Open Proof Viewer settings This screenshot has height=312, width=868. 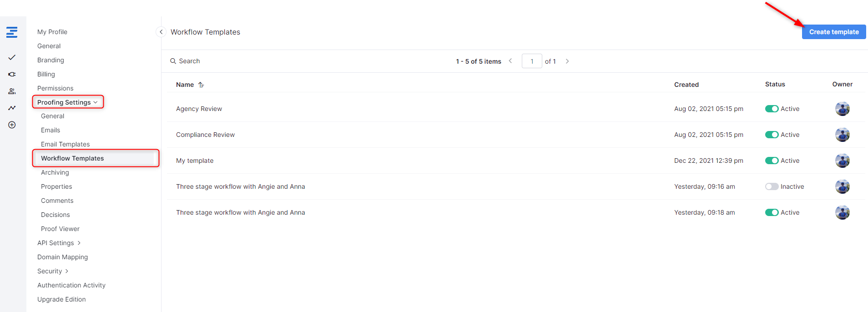tap(60, 229)
